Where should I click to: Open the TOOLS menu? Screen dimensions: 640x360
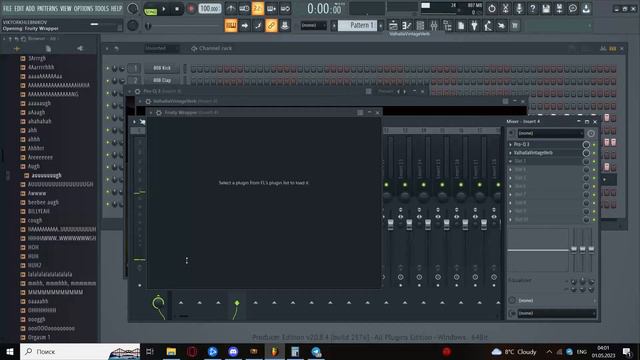[102, 8]
